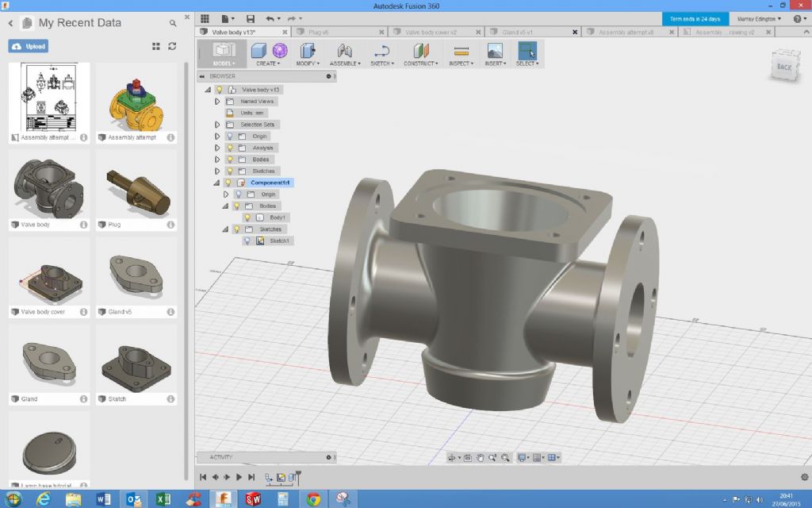The width and height of the screenshot is (812, 508).
Task: Open the MODEL workspace switcher
Action: [223, 54]
